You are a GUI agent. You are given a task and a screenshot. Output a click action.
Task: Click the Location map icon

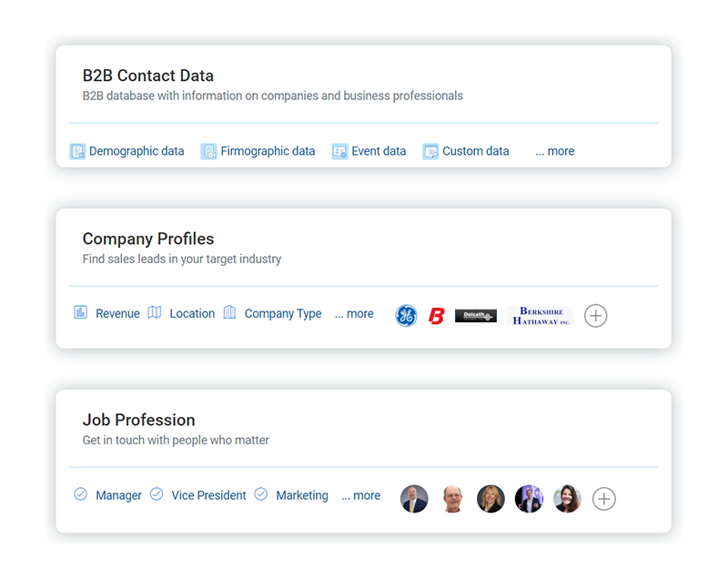tap(155, 313)
